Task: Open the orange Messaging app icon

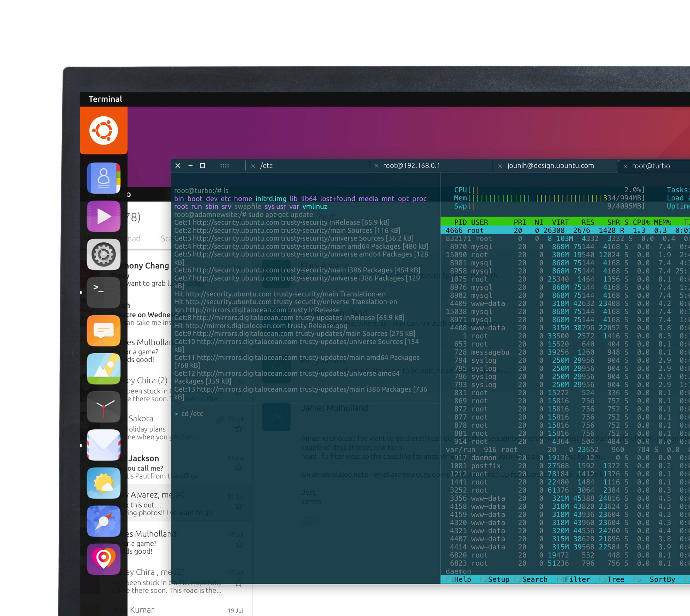Action: (103, 331)
